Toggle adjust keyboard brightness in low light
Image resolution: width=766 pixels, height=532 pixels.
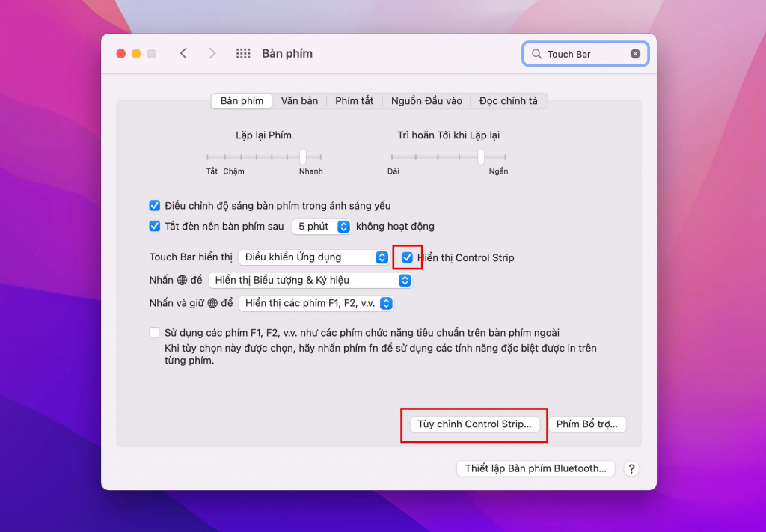pos(154,206)
